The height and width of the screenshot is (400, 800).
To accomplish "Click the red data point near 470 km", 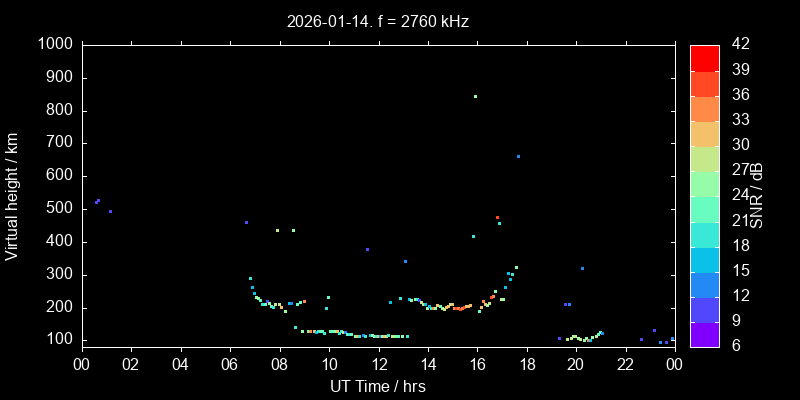I will point(497,217).
